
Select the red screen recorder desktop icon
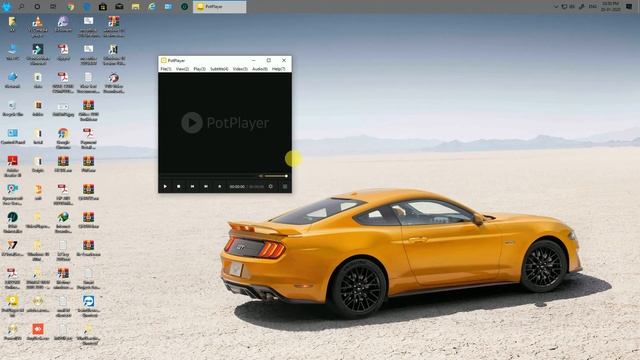coord(38,332)
